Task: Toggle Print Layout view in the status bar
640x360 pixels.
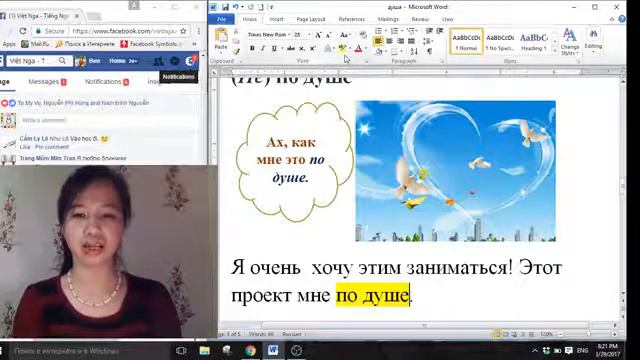Action: coord(497,334)
